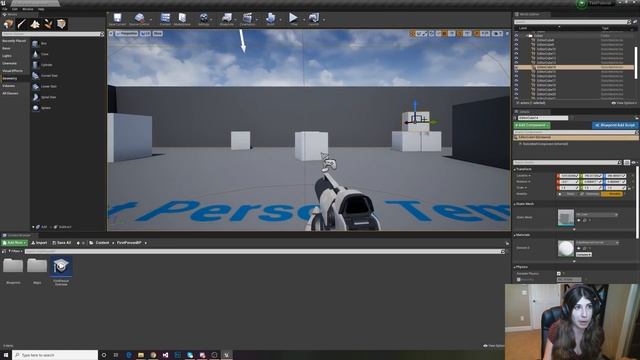Viewport: 640px width, 360px height.
Task: Click the Add Component button
Action: tap(532, 125)
